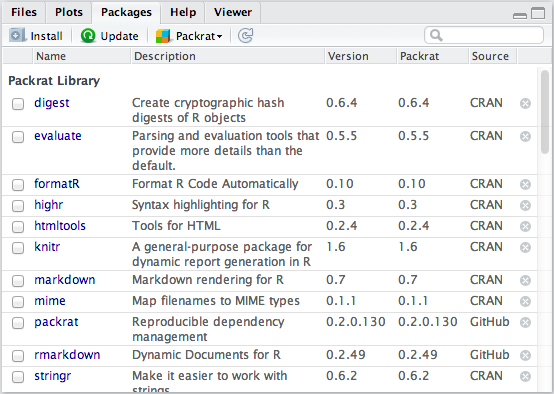554x394 pixels.
Task: Click the green Update packages icon
Action: 88,35
